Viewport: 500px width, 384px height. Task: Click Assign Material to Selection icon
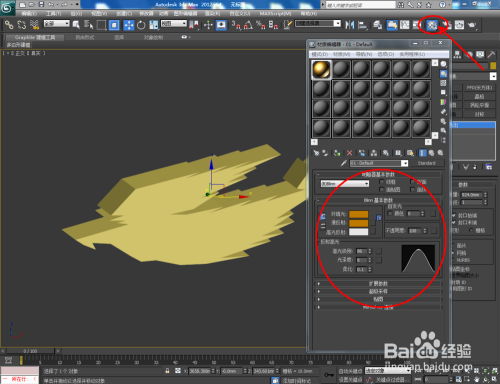[337, 153]
